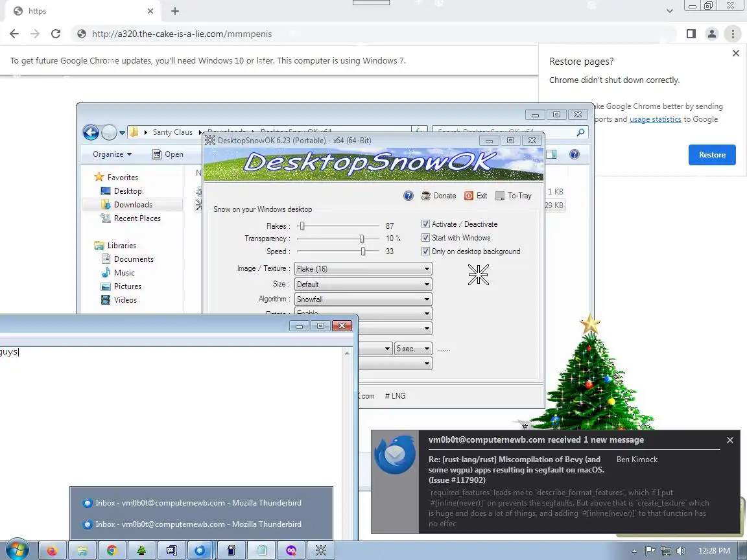
Task: Click the Explorer search box
Action: [510, 132]
